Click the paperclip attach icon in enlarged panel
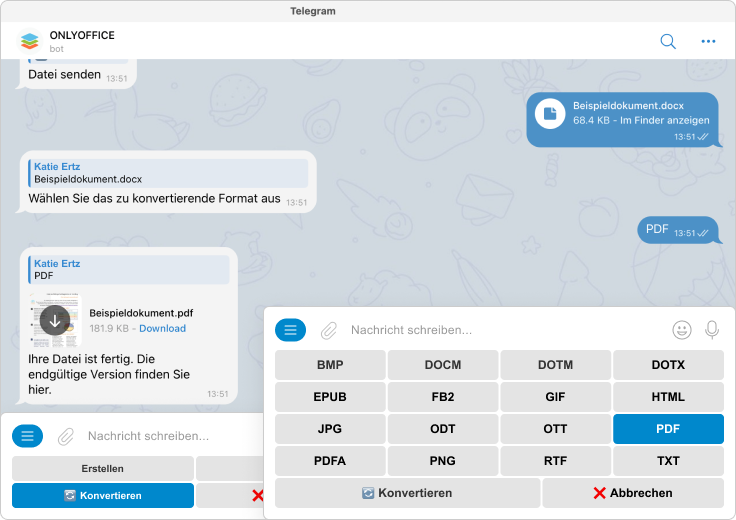The image size is (736, 520). (329, 330)
